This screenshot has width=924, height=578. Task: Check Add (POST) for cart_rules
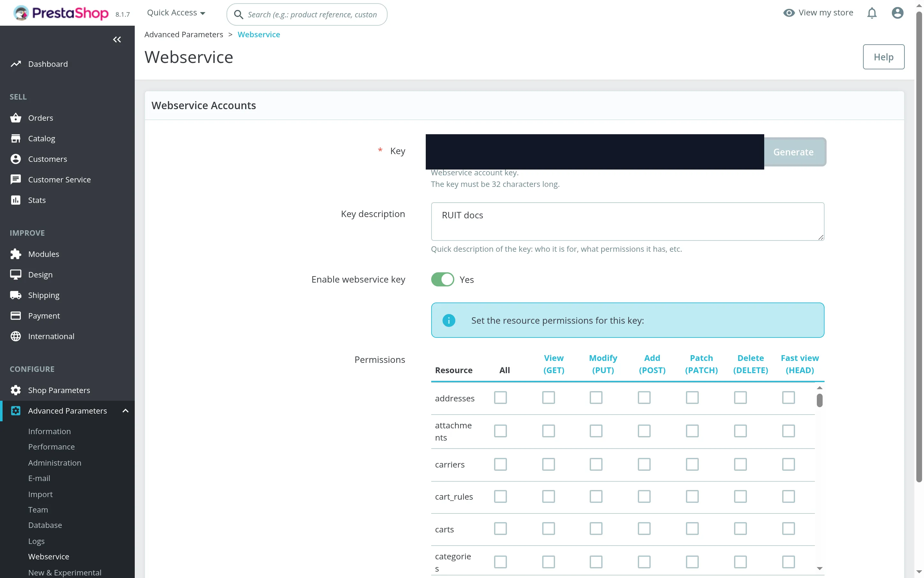(x=644, y=496)
